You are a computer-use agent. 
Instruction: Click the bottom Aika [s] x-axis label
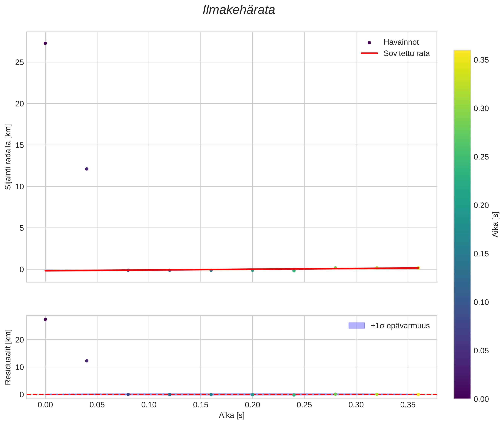tap(231, 415)
